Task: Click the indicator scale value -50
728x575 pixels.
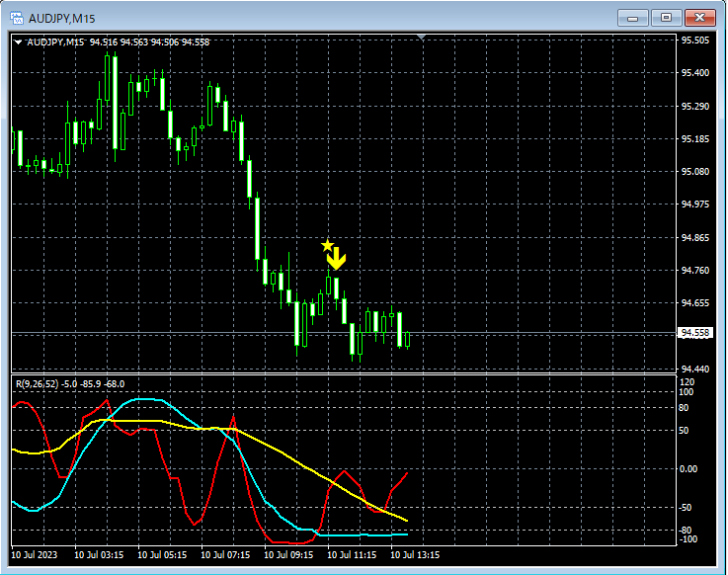Action: [687, 508]
